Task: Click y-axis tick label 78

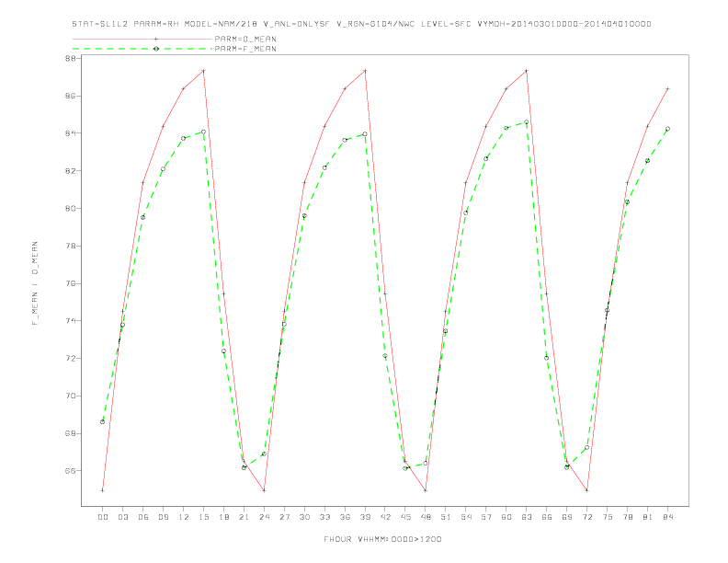Action: [x=71, y=246]
